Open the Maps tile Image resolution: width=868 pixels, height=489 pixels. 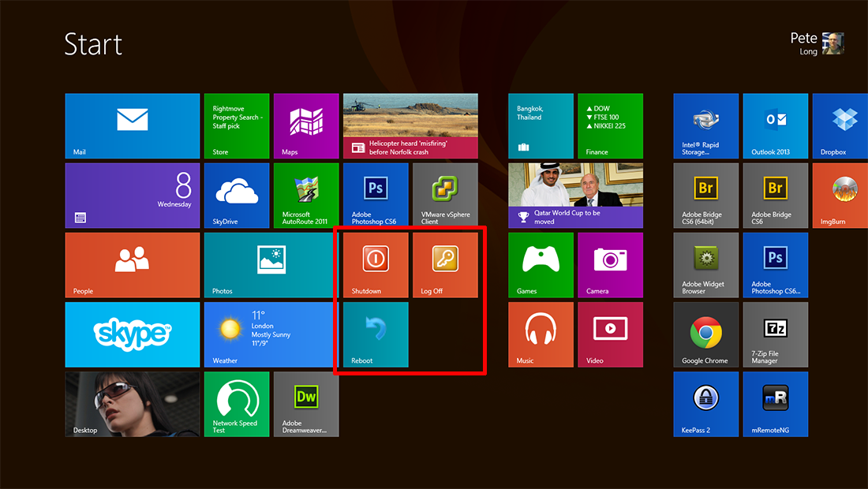coord(306,126)
